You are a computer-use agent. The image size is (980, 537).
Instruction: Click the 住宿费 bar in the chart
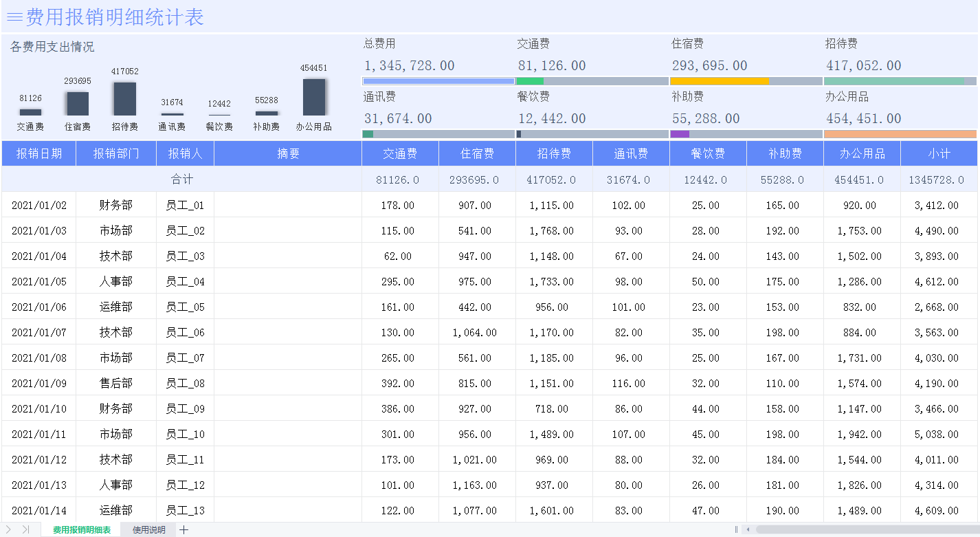pos(78,104)
